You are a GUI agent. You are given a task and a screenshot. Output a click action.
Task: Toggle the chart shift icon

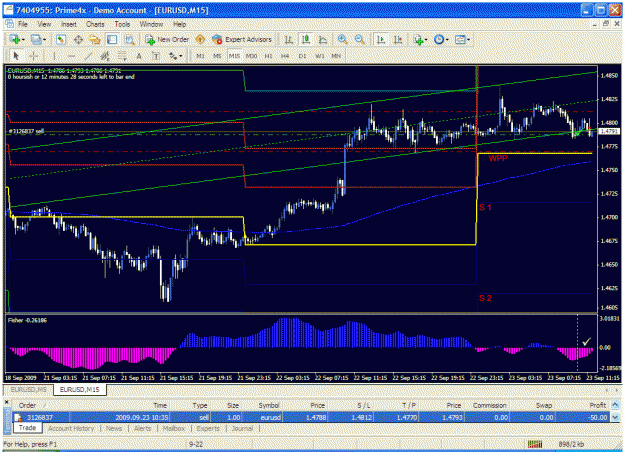398,39
